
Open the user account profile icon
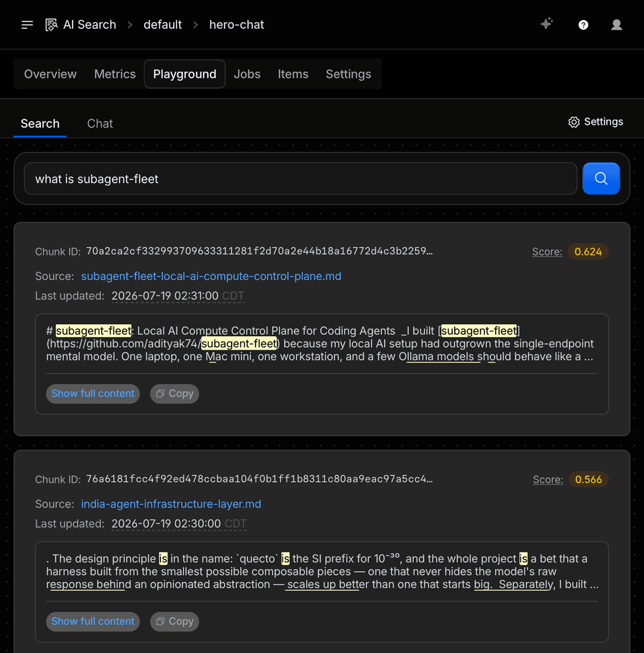[616, 25]
